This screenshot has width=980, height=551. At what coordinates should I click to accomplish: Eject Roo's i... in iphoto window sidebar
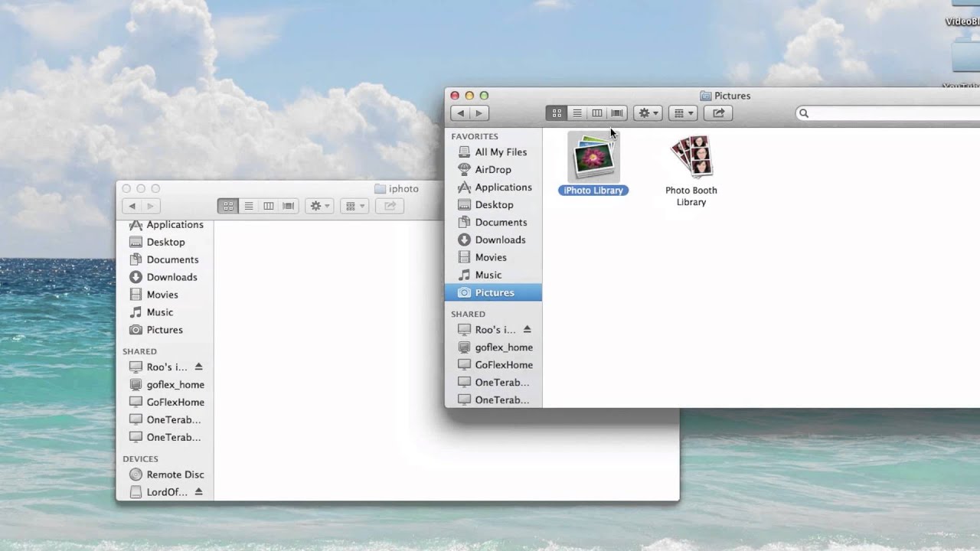199,367
